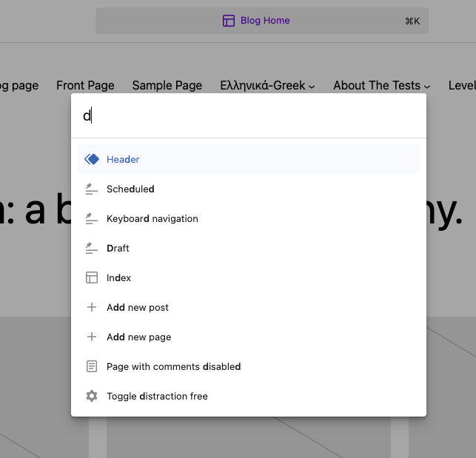The image size is (476, 458).
Task: Click the Scheduled post icon
Action: point(92,189)
